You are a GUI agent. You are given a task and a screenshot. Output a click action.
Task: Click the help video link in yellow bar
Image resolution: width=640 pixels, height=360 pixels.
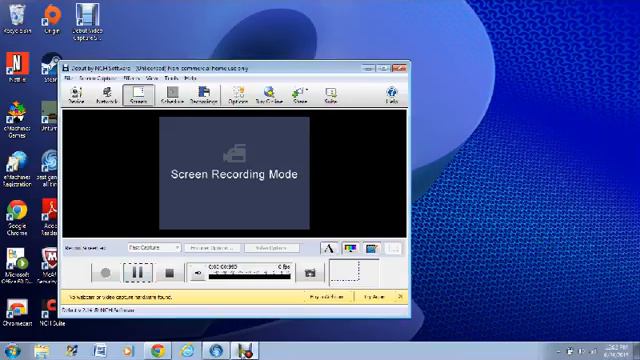pos(327,297)
